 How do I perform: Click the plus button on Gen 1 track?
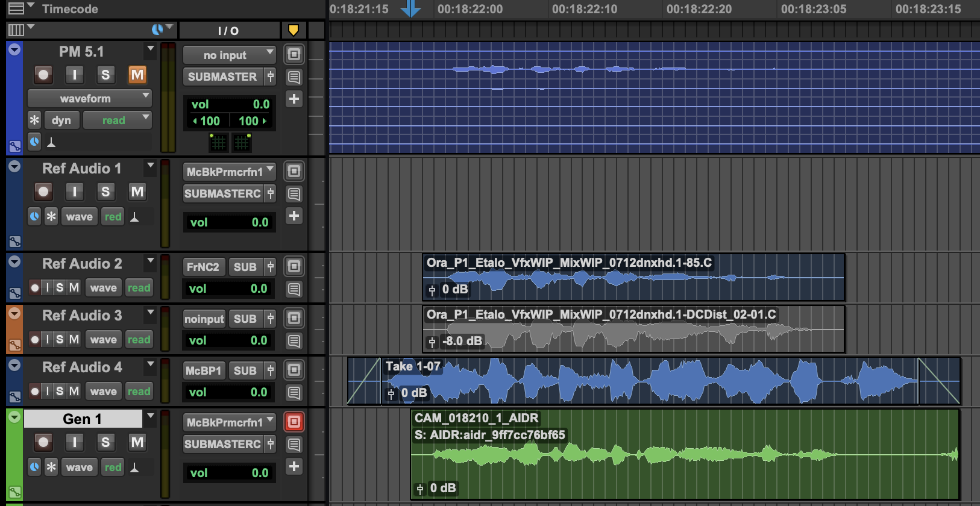(294, 466)
